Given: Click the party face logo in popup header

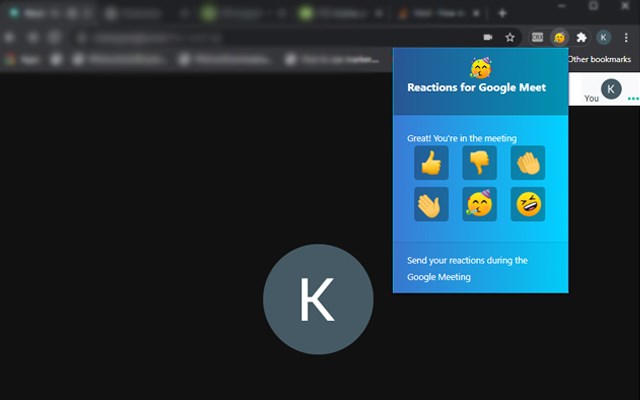Looking at the screenshot, I should pyautogui.click(x=480, y=68).
